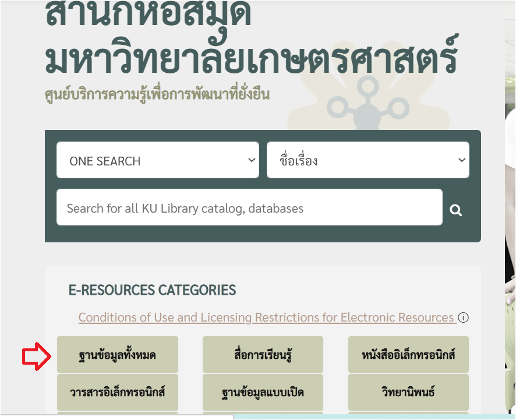
Task: Open the ชื่อเรื่อง search field dropdown
Action: [368, 160]
